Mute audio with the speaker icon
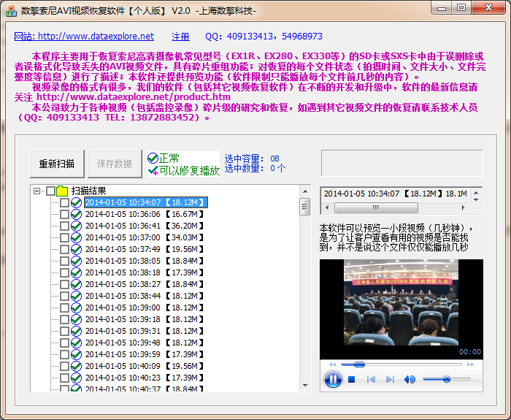 pos(410,380)
